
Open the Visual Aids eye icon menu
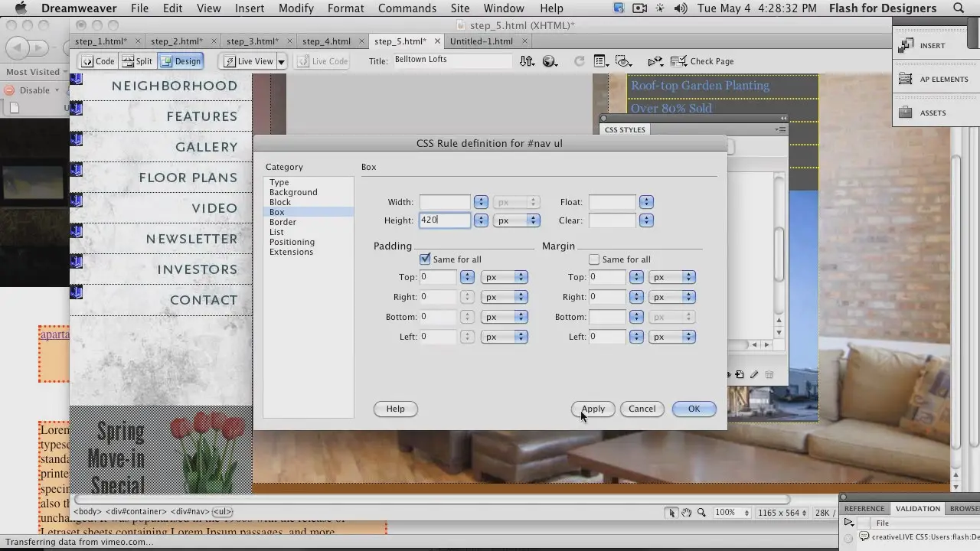pos(624,61)
